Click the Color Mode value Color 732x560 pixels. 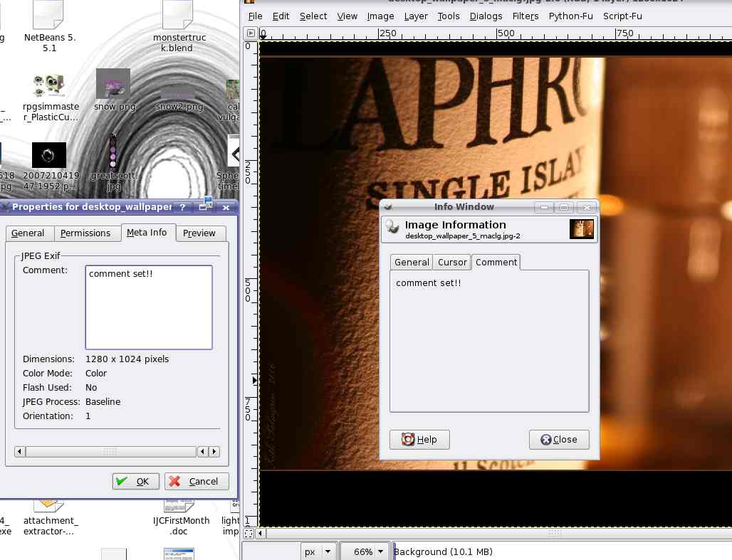[x=96, y=374]
